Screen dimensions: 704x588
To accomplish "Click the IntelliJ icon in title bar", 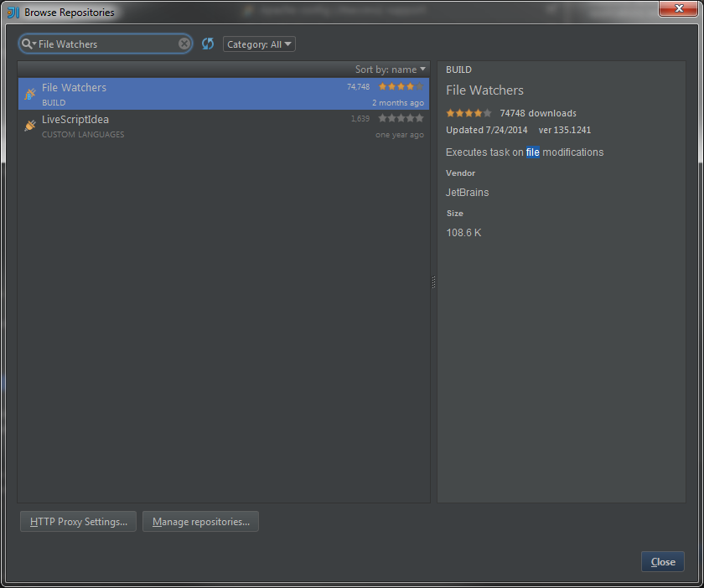I will [x=13, y=12].
